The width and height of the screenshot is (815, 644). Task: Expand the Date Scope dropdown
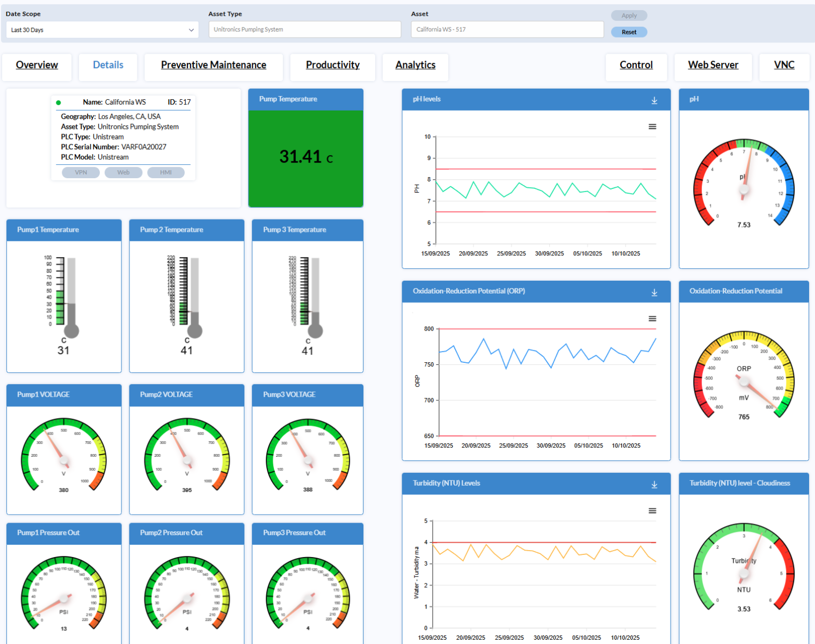[102, 30]
